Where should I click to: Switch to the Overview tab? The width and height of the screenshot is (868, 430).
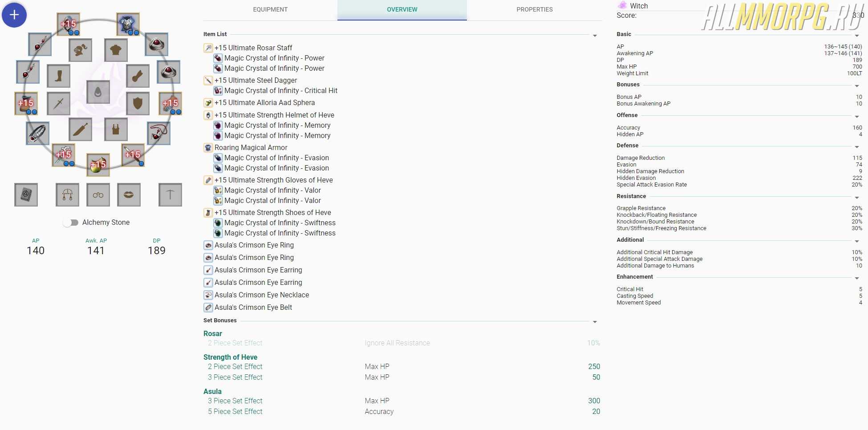coord(402,9)
